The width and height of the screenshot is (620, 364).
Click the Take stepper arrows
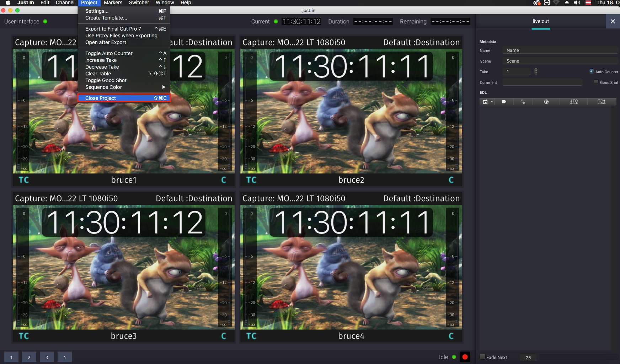pyautogui.click(x=536, y=71)
